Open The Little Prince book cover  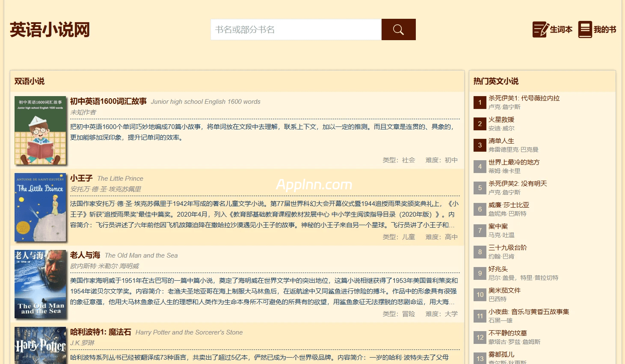[x=40, y=207]
